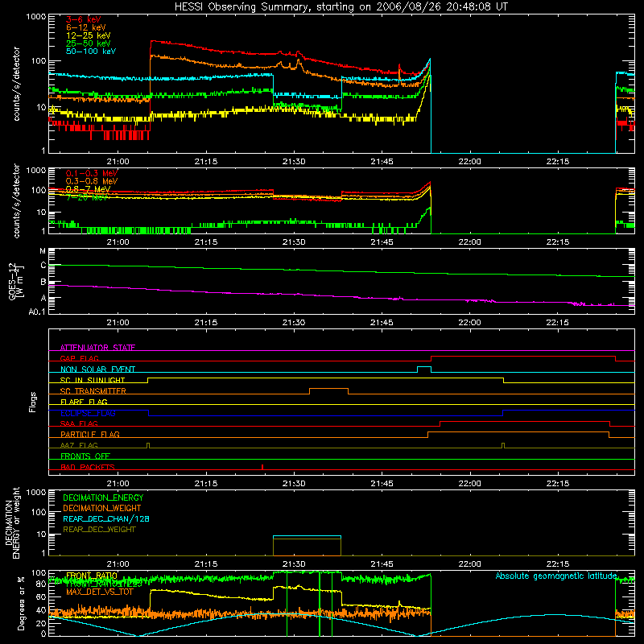Click the 25-50 keV legend label
This screenshot has height=644, width=644.
pyautogui.click(x=88, y=43)
